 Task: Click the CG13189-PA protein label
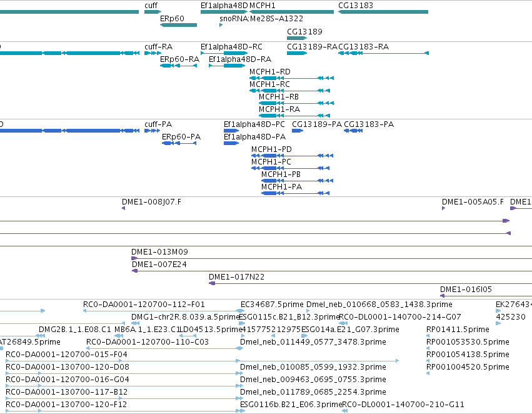coord(317,124)
